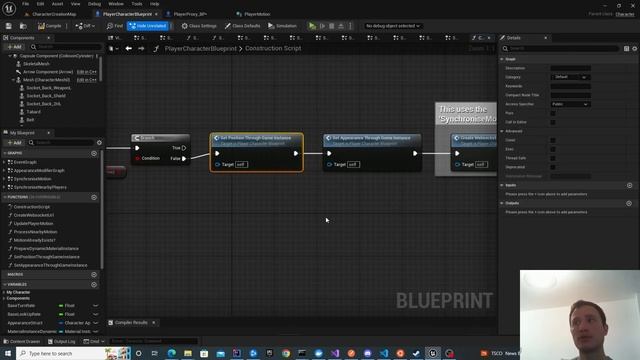Viewport: 640px width, 360px height.
Task: Click the Details panel search field
Action: 560,49
